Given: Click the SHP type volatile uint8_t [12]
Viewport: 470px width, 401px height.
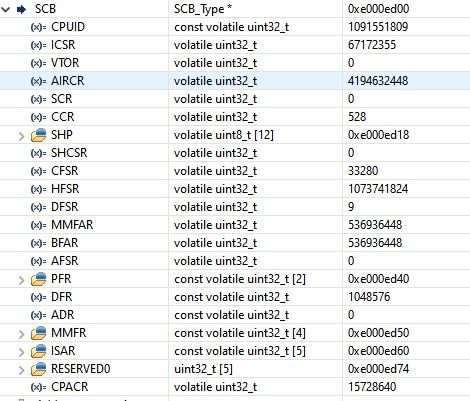Looking at the screenshot, I should click(224, 135).
